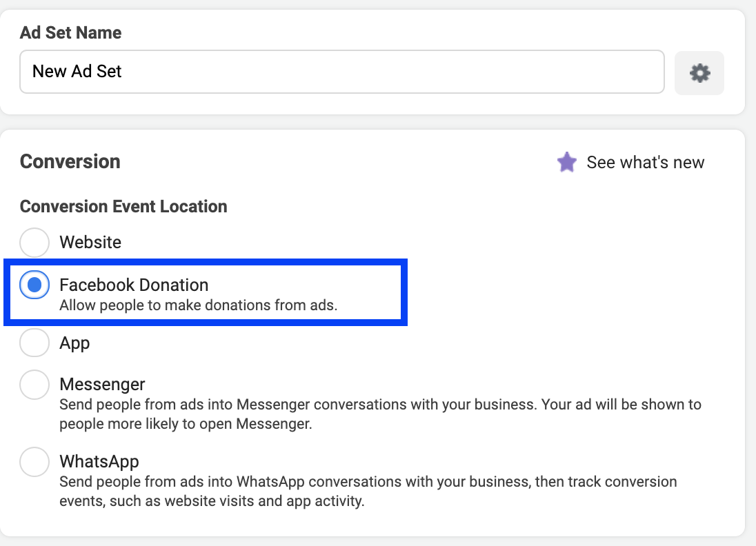756x546 pixels.
Task: Click the purple star icon
Action: [x=567, y=162]
